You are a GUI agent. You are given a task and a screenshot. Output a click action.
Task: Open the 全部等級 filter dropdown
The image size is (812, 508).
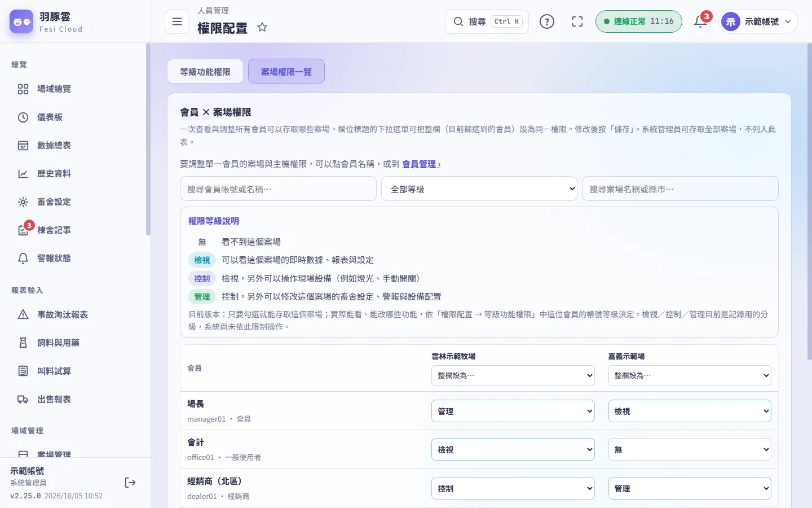480,189
